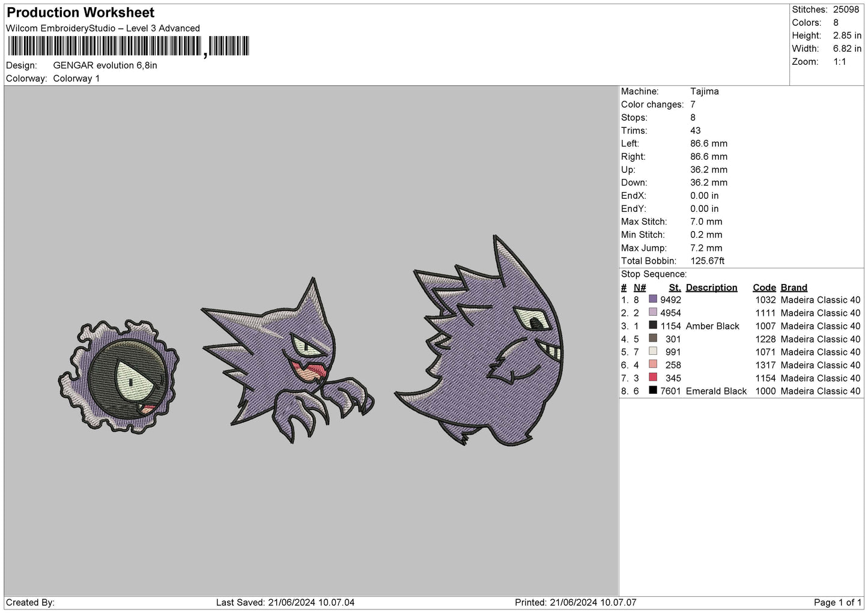Image resolution: width=868 pixels, height=613 pixels.
Task: Click the Emerald Black thread swatch
Action: [653, 390]
